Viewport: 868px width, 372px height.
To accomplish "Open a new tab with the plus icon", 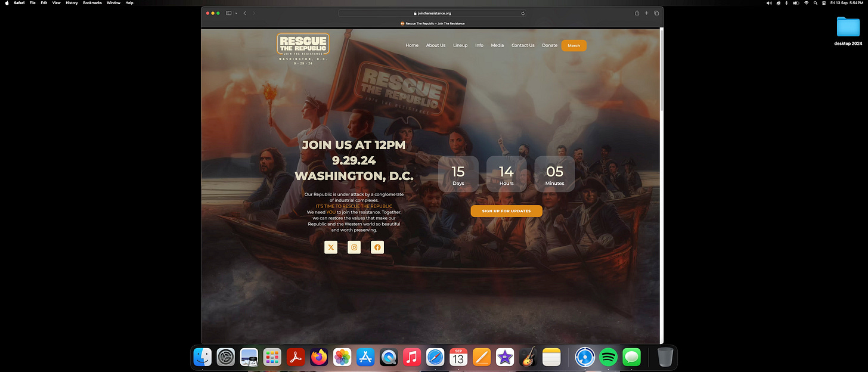I will [646, 13].
